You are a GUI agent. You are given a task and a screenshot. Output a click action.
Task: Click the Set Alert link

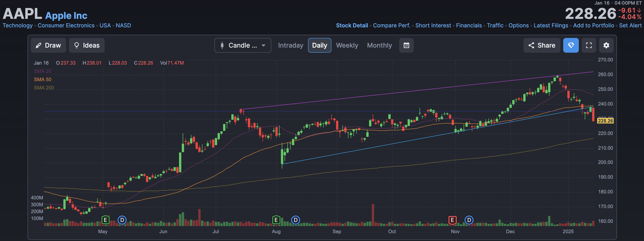(x=630, y=26)
